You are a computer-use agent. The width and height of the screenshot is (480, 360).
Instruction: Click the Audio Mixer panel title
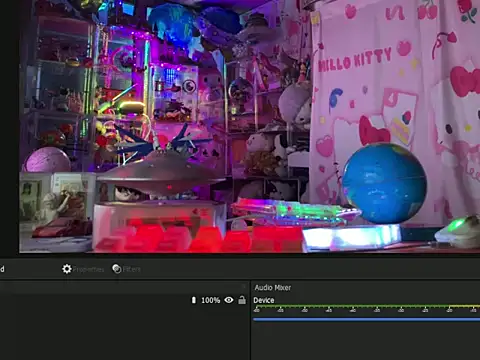pyautogui.click(x=273, y=288)
